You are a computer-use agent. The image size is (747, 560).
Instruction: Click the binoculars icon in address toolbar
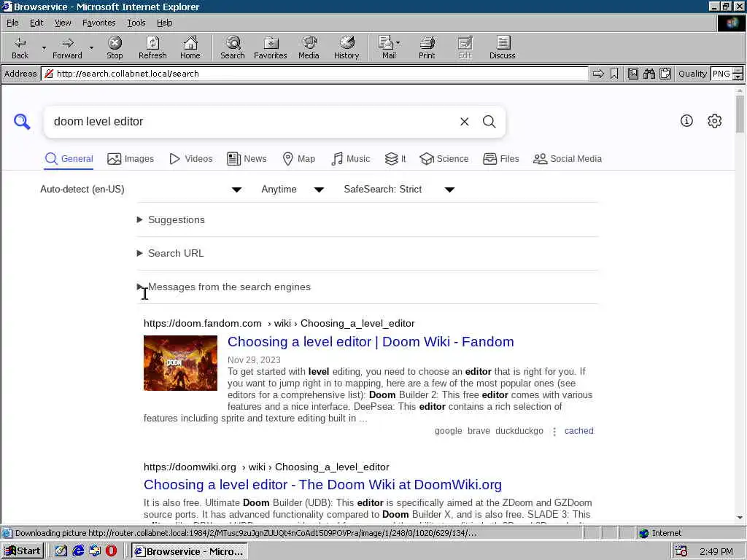[x=649, y=74]
